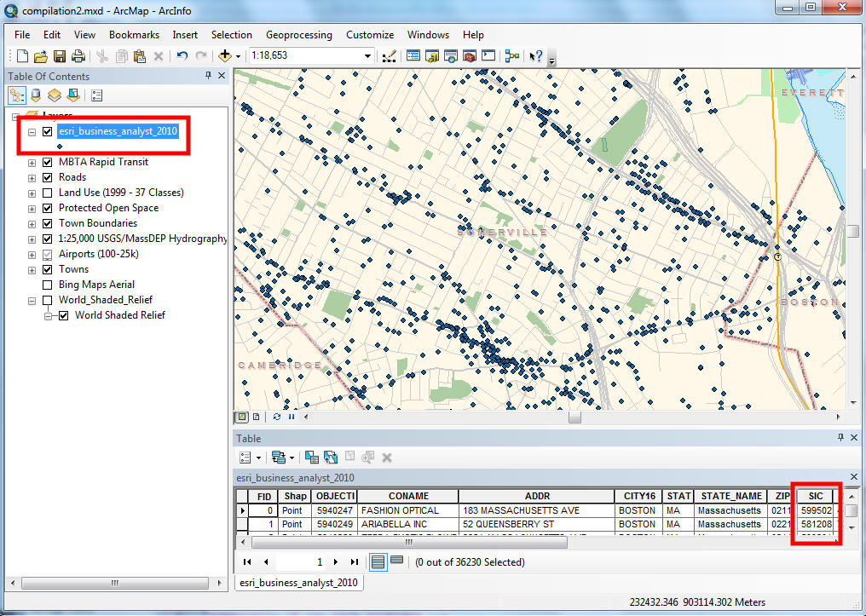Switch the map to Layout View

pyautogui.click(x=257, y=417)
